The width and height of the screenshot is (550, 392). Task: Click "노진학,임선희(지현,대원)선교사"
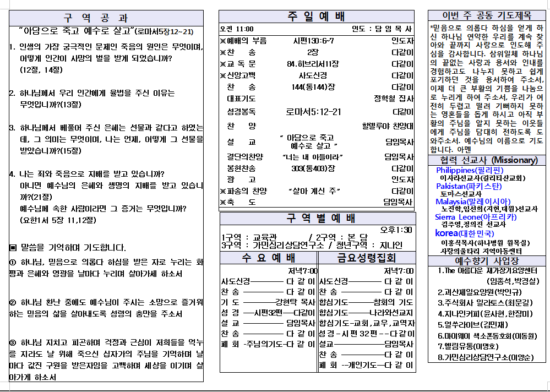pos(489,209)
